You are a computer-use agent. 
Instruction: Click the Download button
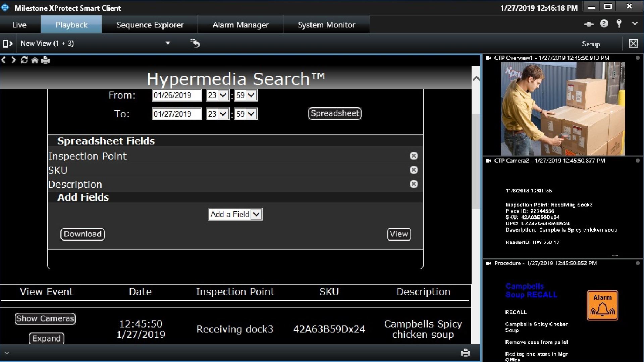pyautogui.click(x=83, y=234)
